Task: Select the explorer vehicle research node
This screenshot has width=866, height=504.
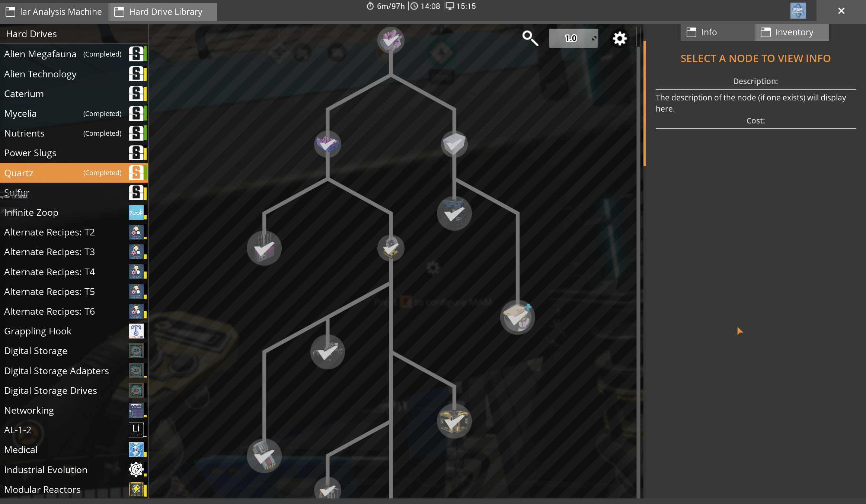Action: click(327, 352)
